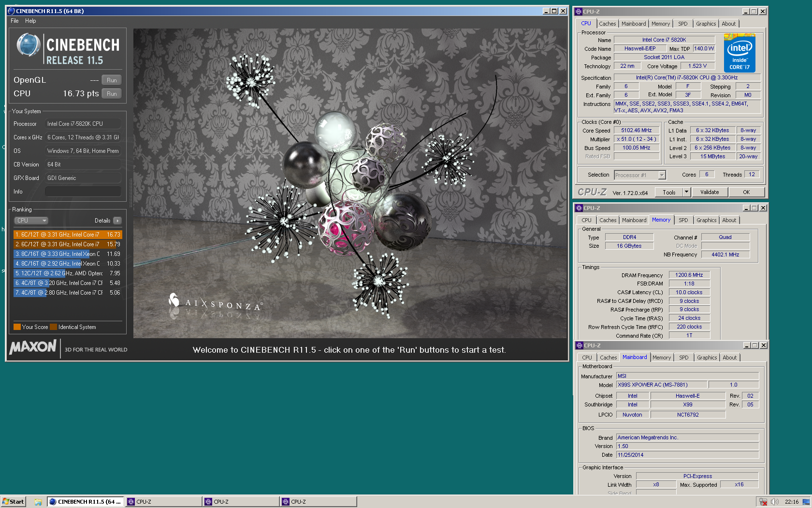The image size is (812, 508).
Task: Click the volume speaker tray icon
Action: point(774,502)
